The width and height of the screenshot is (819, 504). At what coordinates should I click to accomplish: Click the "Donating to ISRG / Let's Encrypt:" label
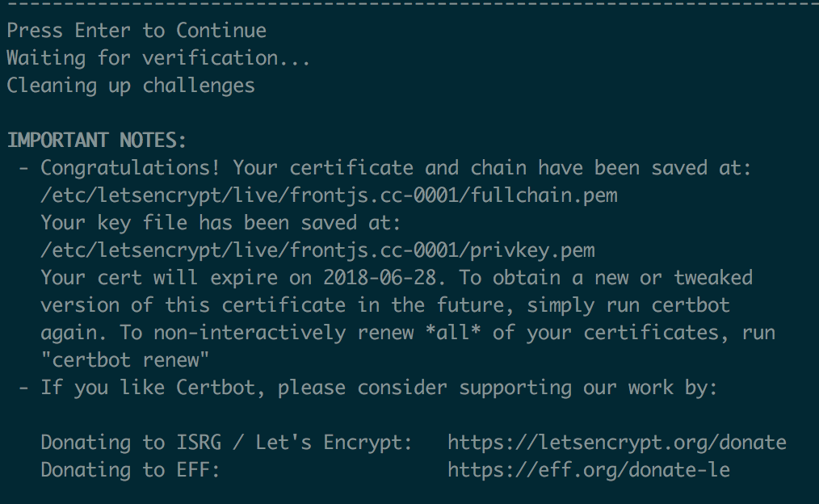226,443
